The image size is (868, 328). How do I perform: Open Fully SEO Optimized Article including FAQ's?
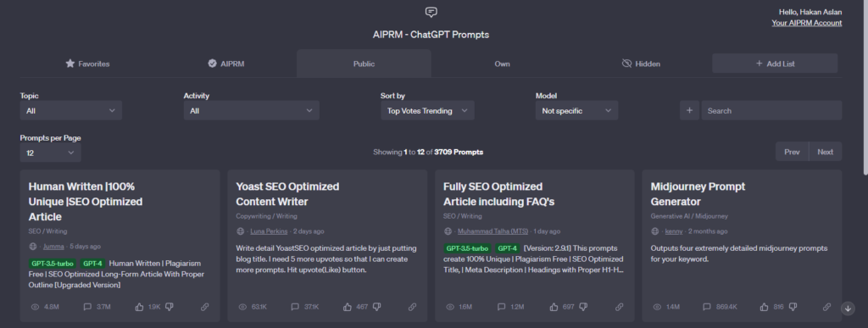pos(498,194)
